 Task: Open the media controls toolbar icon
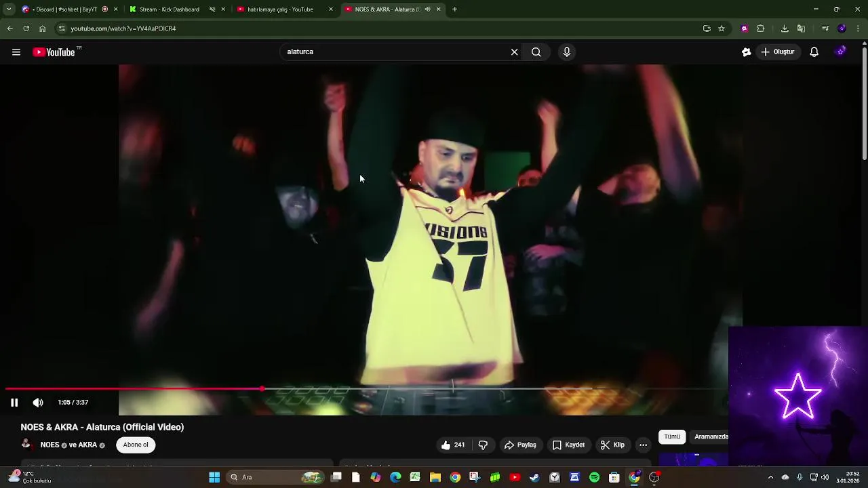click(825, 28)
